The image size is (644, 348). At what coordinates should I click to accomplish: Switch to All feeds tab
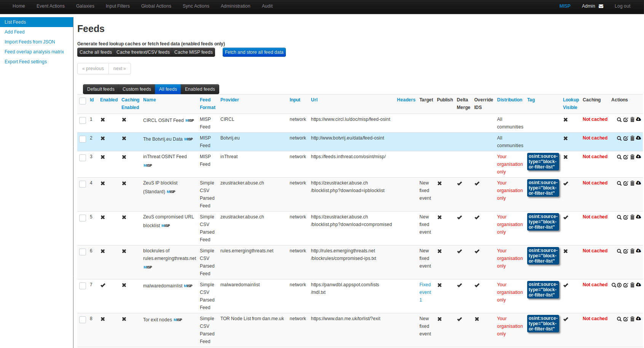pyautogui.click(x=168, y=89)
